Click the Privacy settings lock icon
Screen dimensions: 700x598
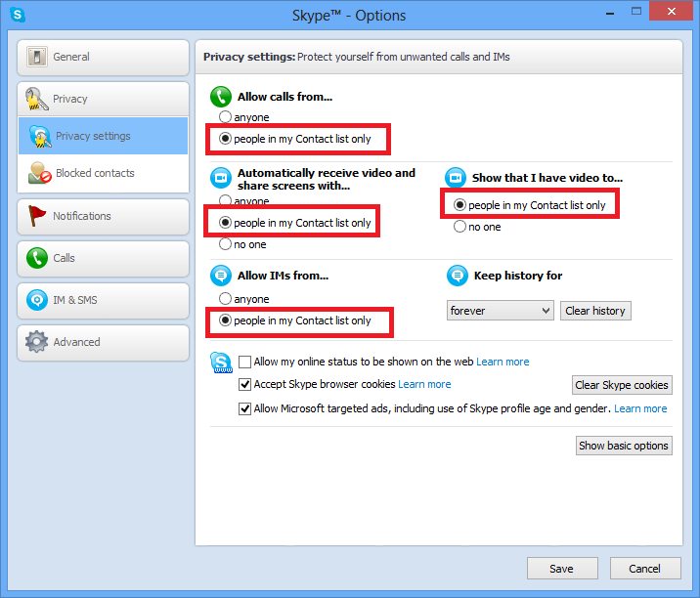click(40, 136)
